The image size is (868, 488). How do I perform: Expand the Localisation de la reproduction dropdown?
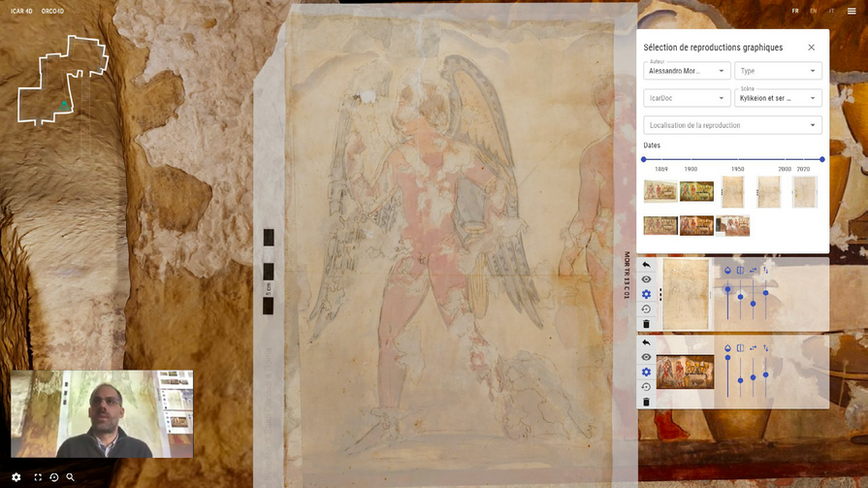pos(732,125)
